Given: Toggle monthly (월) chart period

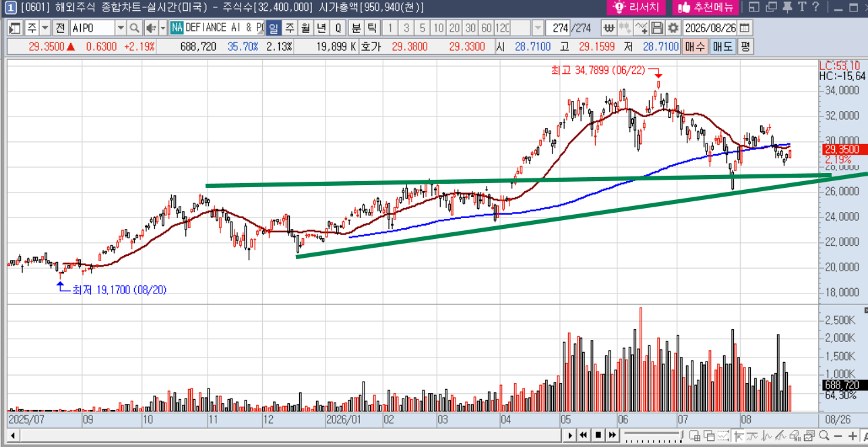Looking at the screenshot, I should click(305, 28).
